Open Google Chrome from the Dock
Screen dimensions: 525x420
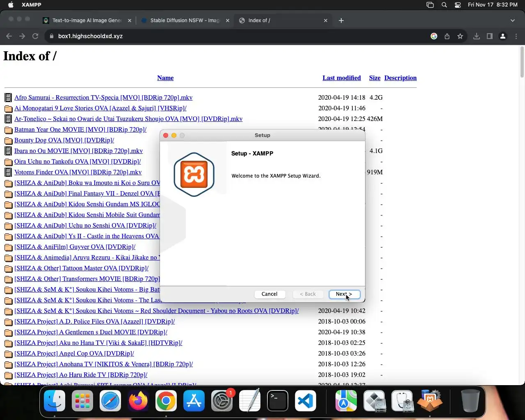(166, 401)
